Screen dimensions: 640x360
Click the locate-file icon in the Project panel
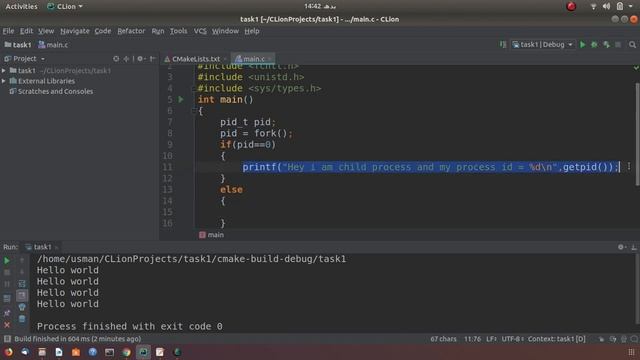click(x=116, y=59)
